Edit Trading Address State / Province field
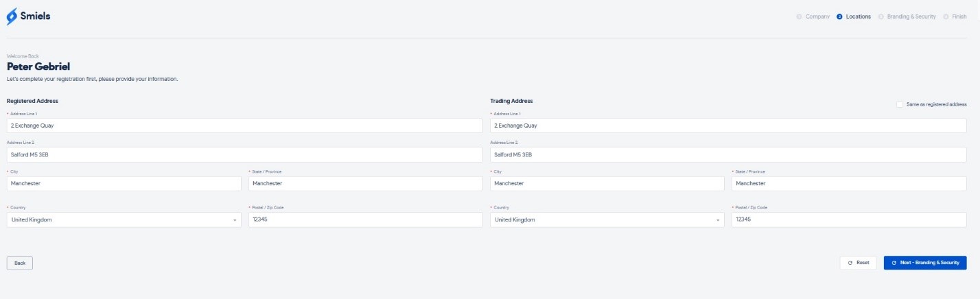 click(849, 183)
